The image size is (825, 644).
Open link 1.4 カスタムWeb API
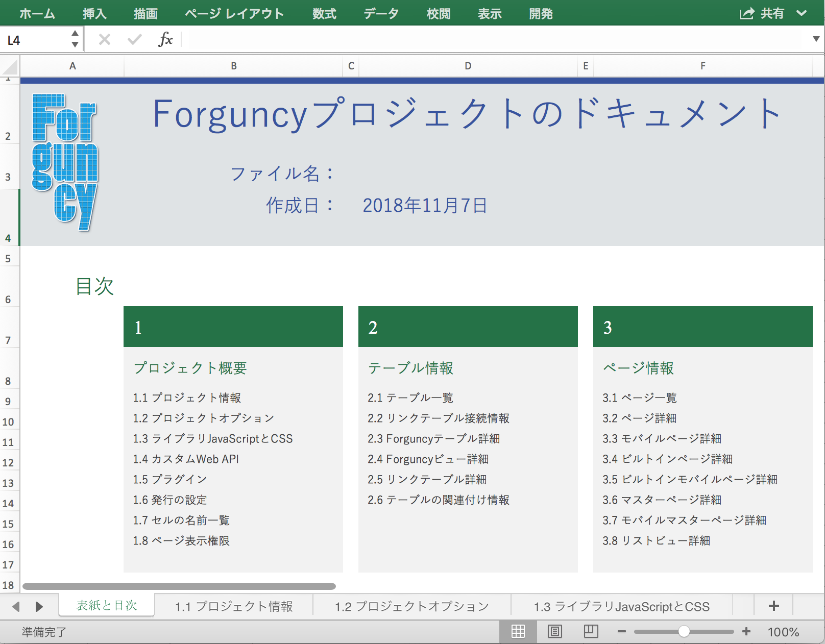coord(186,459)
